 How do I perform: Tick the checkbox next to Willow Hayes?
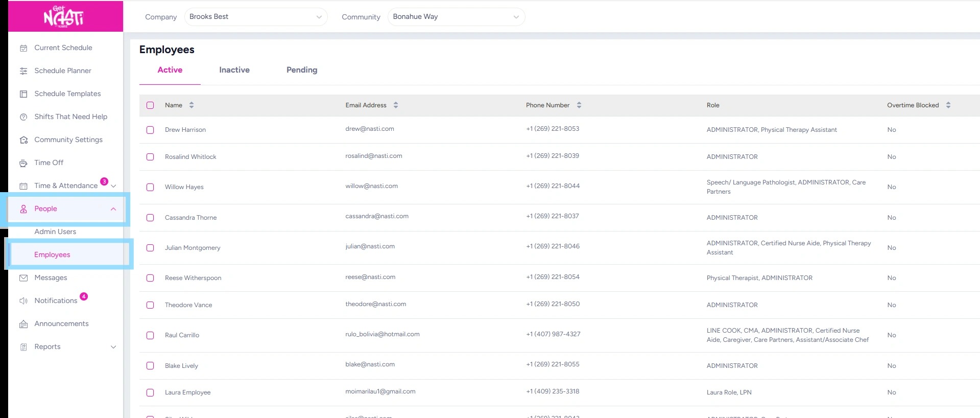coord(150,187)
